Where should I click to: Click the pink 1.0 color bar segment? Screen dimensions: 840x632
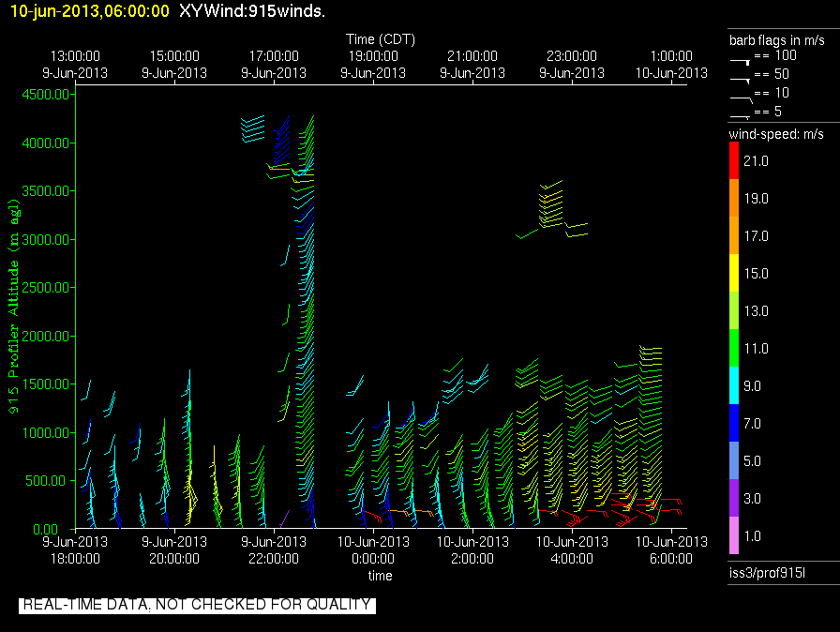(x=734, y=535)
